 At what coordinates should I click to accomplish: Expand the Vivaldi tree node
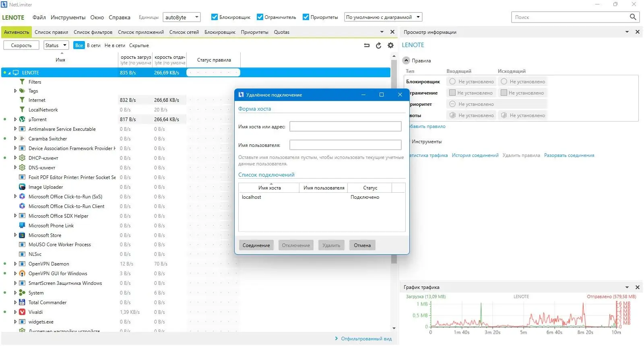(x=15, y=312)
